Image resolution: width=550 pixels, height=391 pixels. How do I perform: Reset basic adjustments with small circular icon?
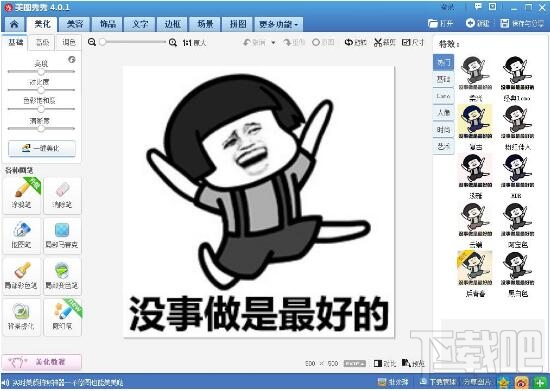pos(72,60)
